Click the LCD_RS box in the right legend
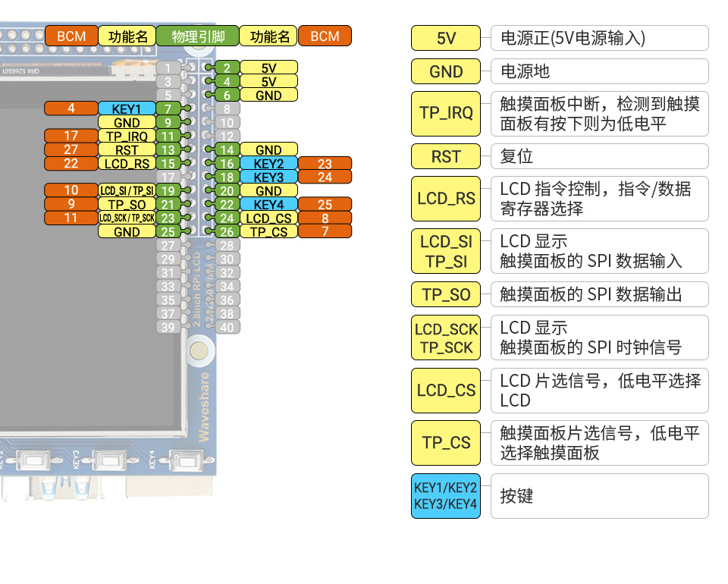The image size is (728, 584). 446,199
